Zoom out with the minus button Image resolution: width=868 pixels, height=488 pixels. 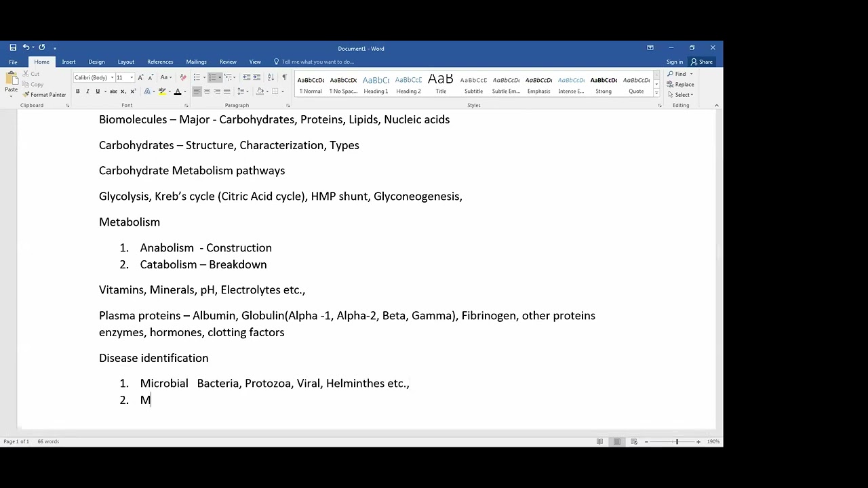646,441
